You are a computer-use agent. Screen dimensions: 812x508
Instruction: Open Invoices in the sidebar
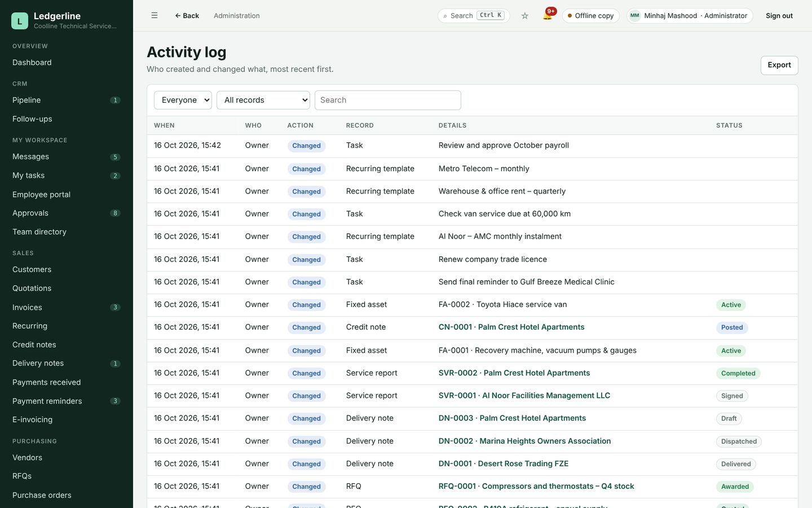[x=67, y=307]
